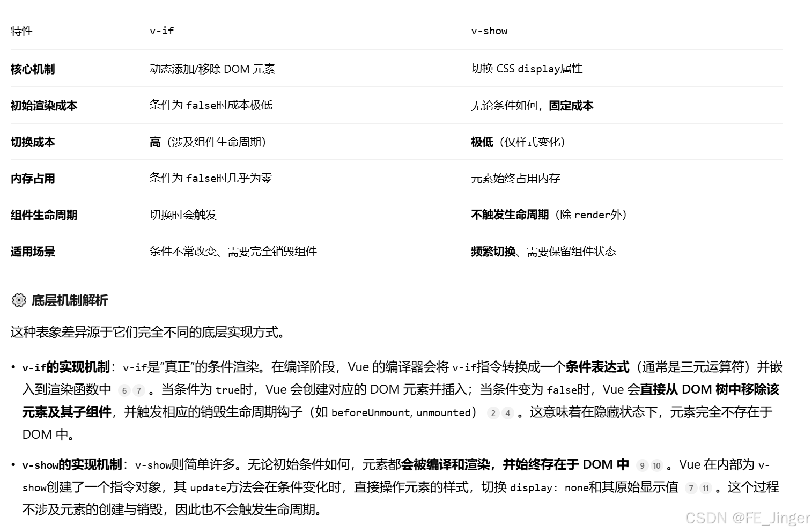Open citation badge 7 next to badge 6

click(138, 390)
